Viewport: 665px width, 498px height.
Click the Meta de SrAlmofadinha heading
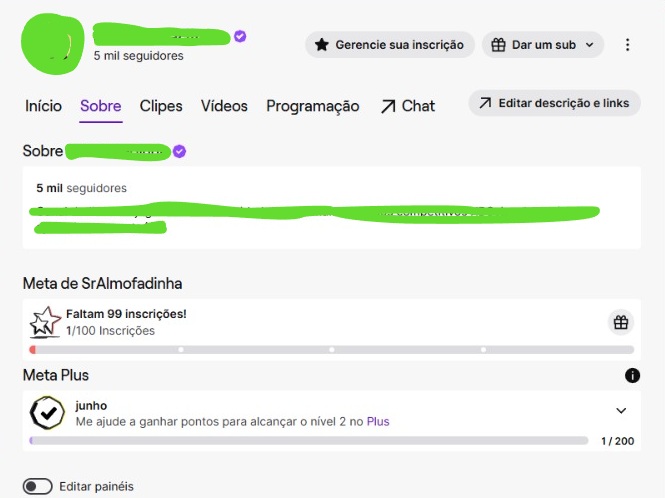(x=102, y=283)
